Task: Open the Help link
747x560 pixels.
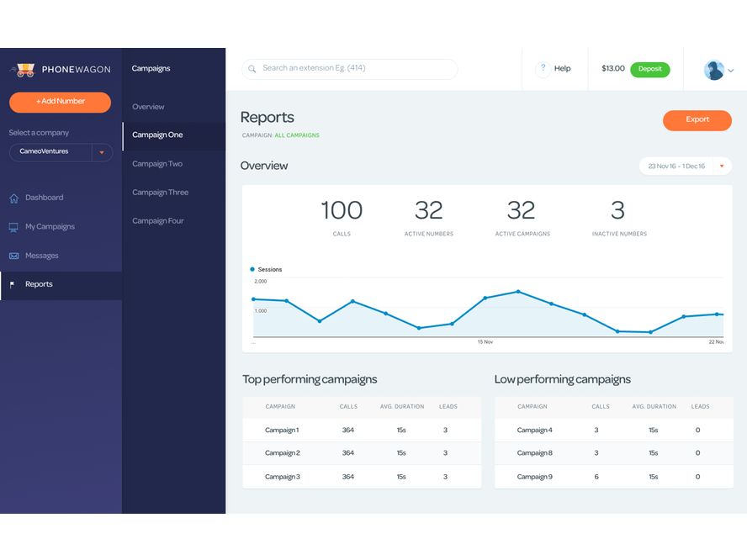Action: tap(562, 69)
